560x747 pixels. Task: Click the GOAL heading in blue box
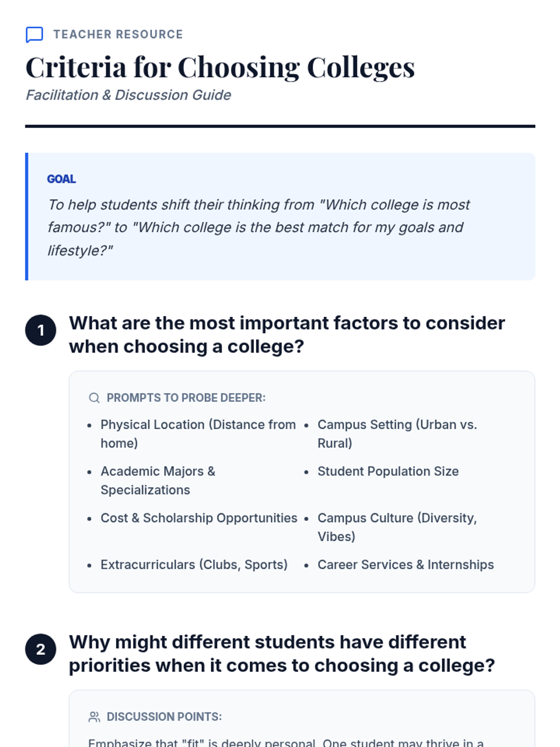point(61,179)
